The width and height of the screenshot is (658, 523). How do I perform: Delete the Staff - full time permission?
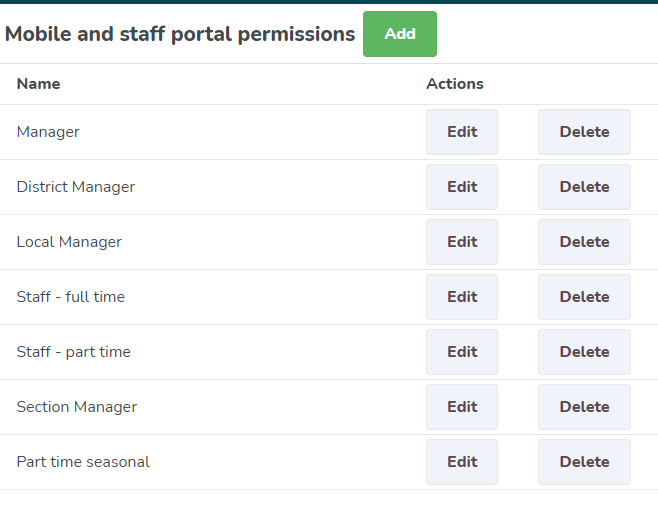[x=584, y=297]
